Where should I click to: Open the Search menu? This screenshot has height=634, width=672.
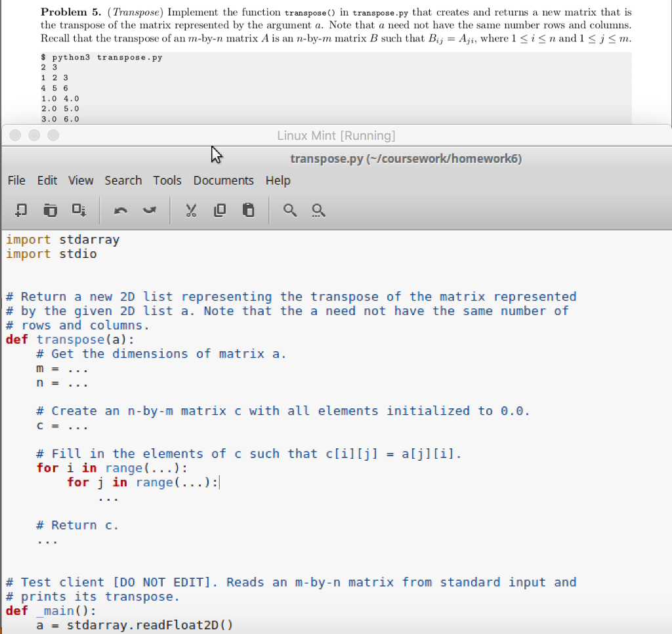(123, 180)
